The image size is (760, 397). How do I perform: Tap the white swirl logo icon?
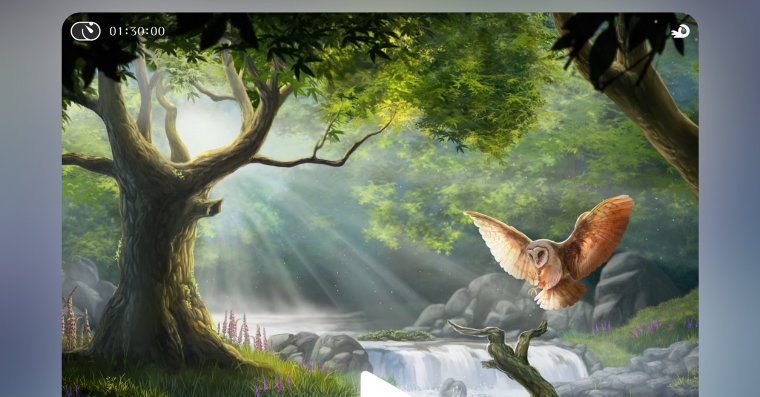coord(681,32)
